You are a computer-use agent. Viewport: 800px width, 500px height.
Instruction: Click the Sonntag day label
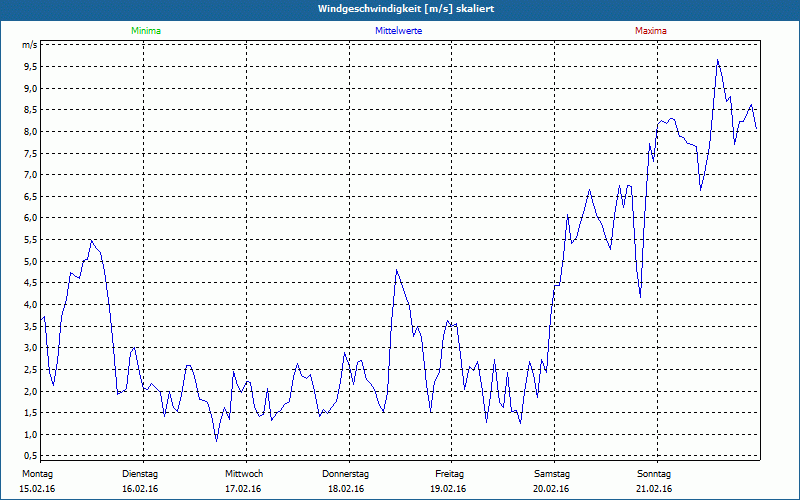tap(654, 474)
